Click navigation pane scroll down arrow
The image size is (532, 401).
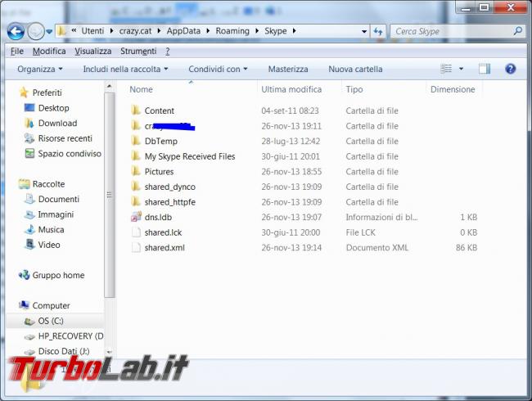[109, 352]
